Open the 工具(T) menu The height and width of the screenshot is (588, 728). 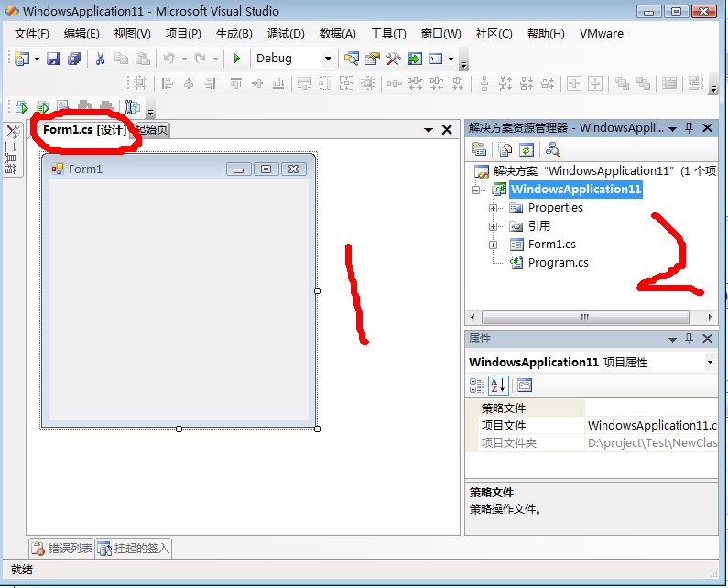pos(388,34)
